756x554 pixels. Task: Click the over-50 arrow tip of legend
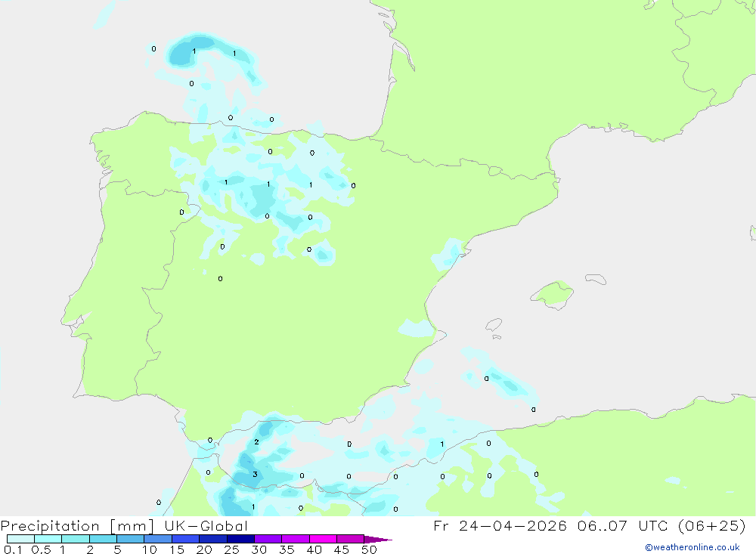coord(378,539)
